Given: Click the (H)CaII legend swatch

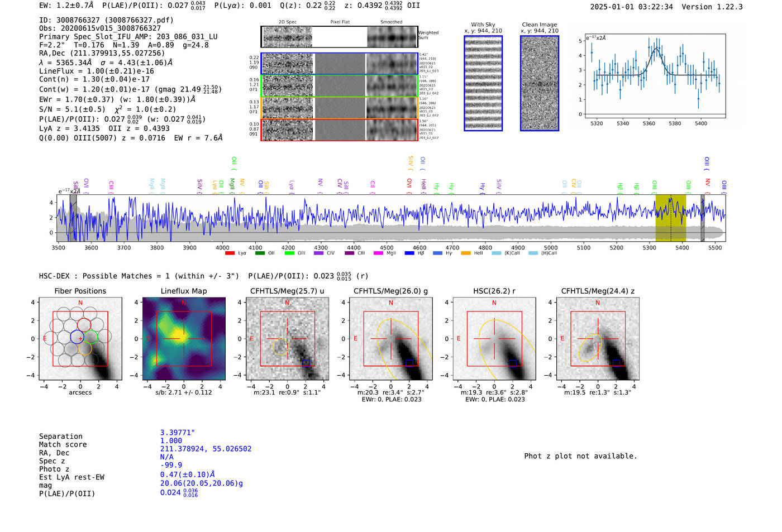Looking at the screenshot, I should (533, 253).
